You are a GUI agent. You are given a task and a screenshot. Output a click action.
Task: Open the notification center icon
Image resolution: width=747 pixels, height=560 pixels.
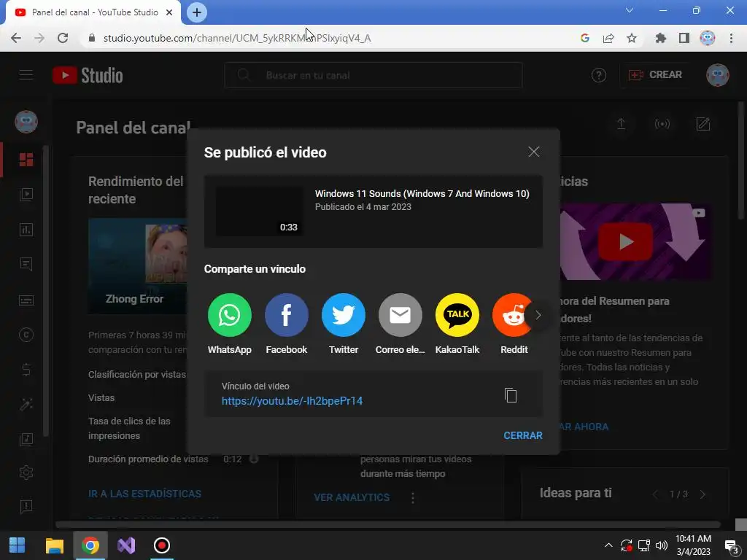(731, 546)
